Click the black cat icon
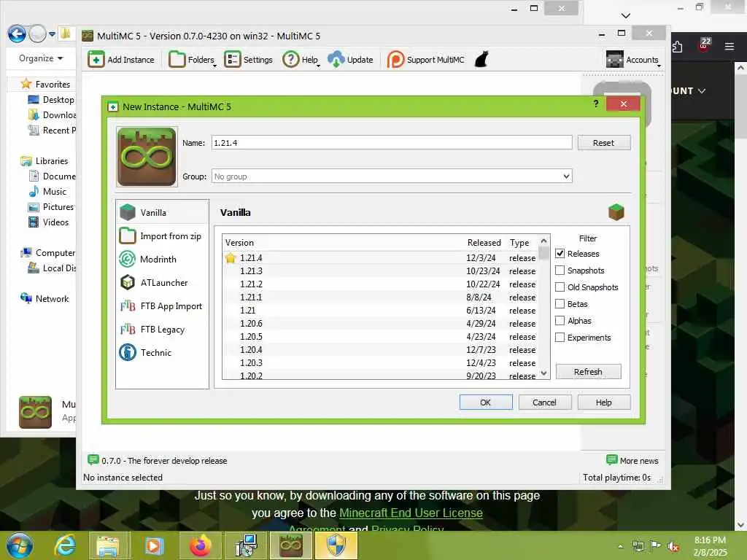This screenshot has width=747, height=560. (481, 60)
